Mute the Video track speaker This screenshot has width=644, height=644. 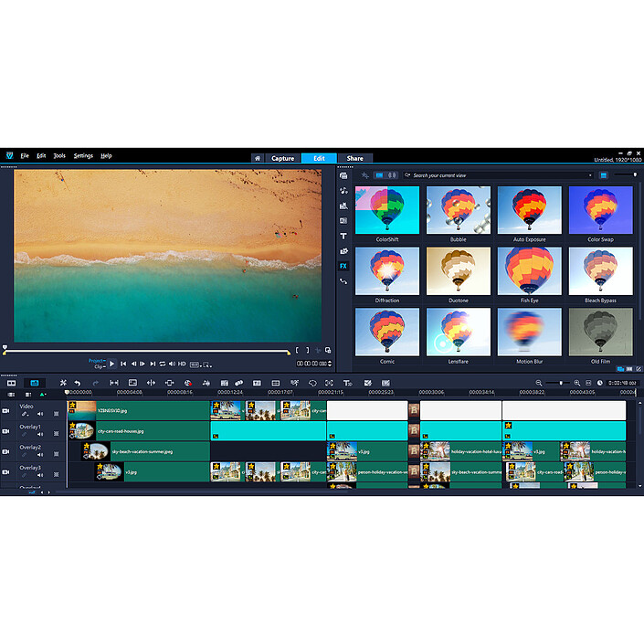click(40, 414)
